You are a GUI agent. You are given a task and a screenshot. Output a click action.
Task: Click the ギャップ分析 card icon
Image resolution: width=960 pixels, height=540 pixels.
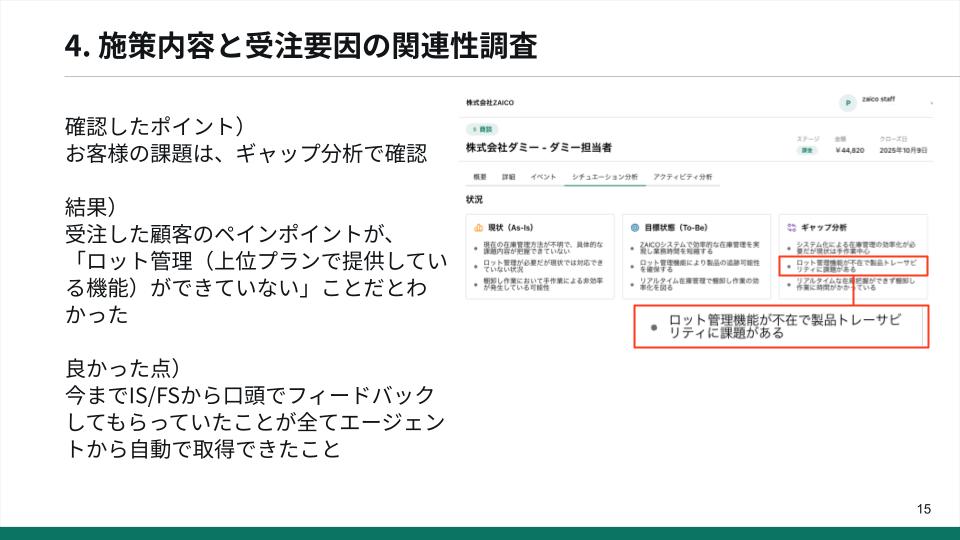pos(792,228)
